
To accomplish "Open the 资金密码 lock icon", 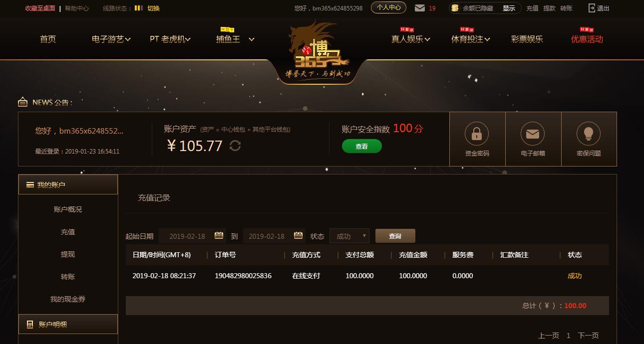I will point(477,134).
